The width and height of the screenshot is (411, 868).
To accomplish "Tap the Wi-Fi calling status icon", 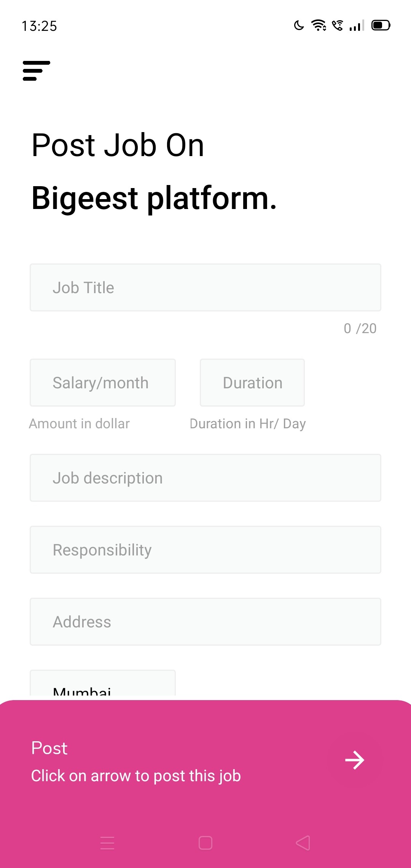I will [338, 26].
